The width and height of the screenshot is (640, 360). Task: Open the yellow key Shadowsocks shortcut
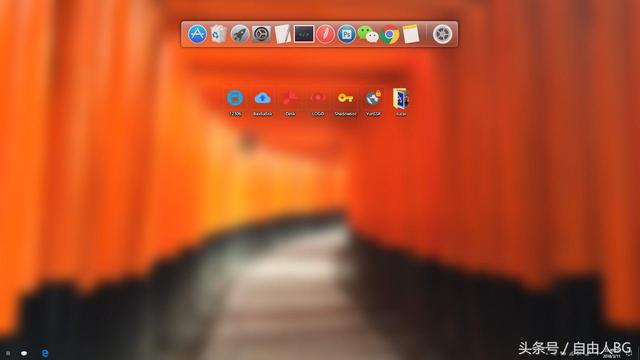pos(345,102)
